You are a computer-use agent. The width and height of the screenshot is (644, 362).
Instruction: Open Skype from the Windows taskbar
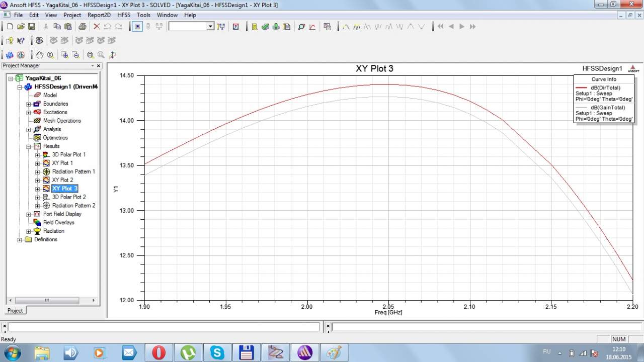217,352
